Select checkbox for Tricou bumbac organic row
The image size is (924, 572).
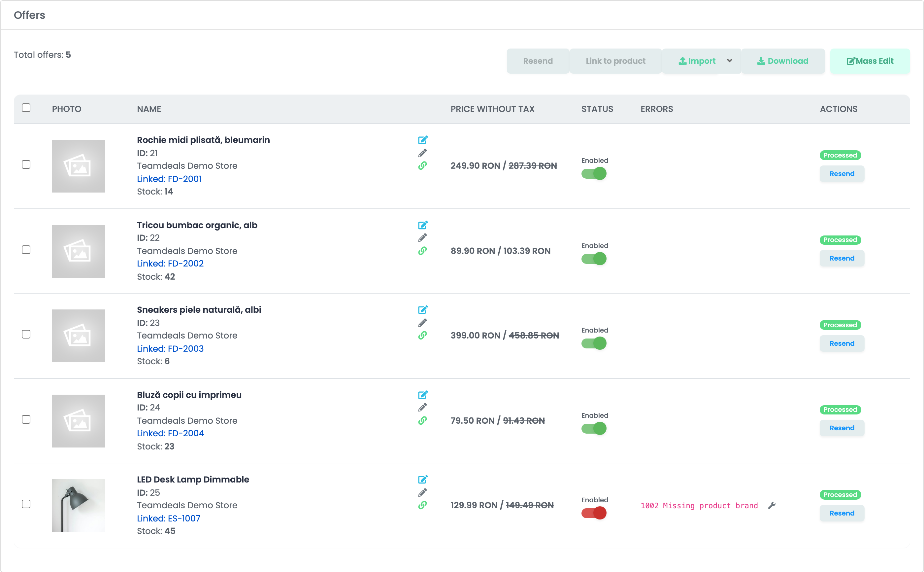click(26, 250)
